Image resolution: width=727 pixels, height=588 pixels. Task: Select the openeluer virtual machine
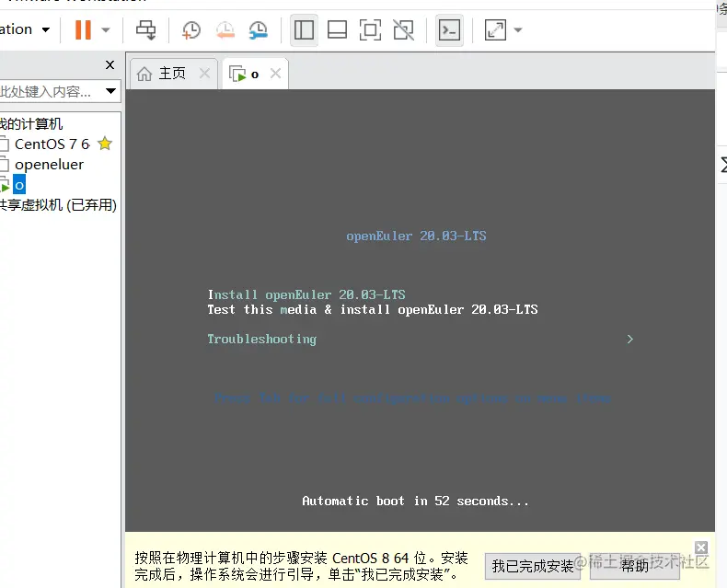tap(49, 165)
